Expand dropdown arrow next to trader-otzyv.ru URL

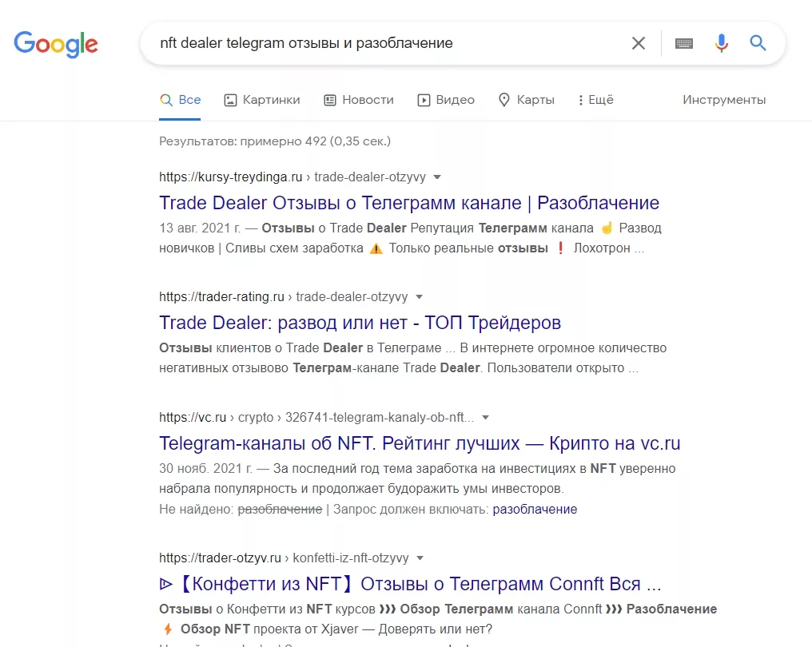[x=420, y=558]
